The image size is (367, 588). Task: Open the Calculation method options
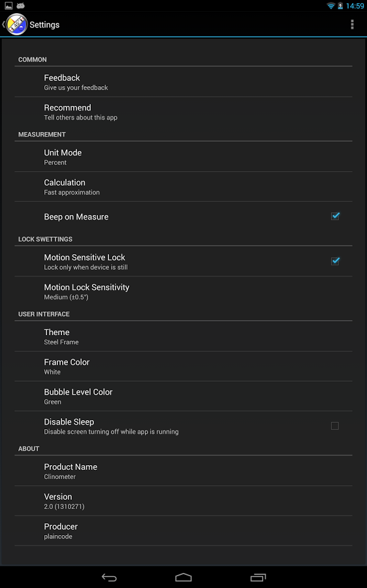[x=183, y=187]
